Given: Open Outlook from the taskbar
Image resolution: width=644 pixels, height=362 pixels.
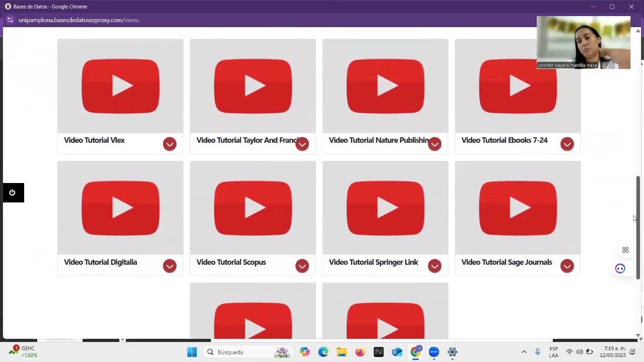Looking at the screenshot, I should pos(397,352).
